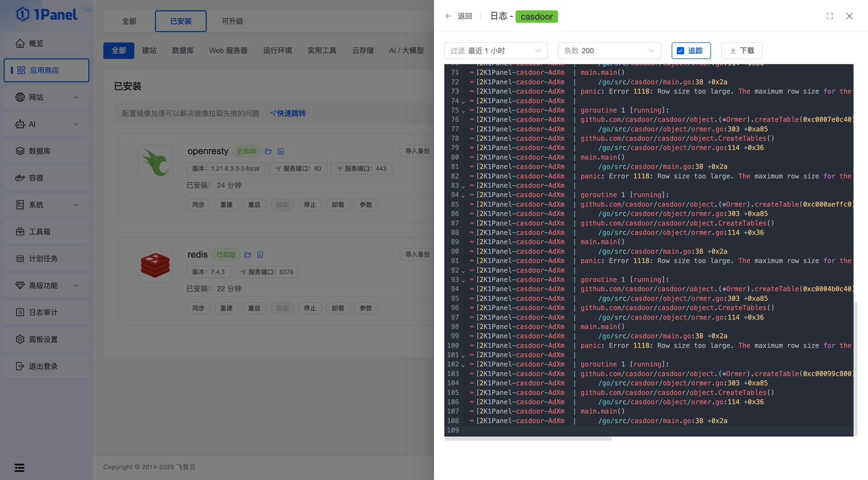Image resolution: width=868 pixels, height=480 pixels.
Task: Fold log line 75 with its arrow
Action: pos(463,111)
